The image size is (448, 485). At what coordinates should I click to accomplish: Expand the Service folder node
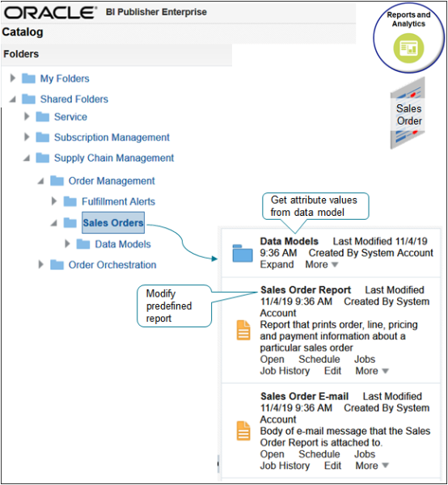pos(27,116)
